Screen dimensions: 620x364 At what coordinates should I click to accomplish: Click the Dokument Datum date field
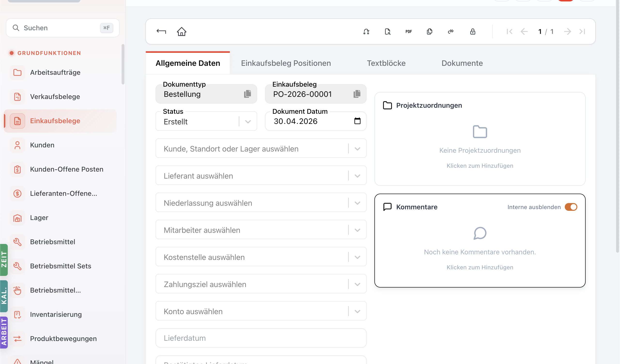point(315,121)
